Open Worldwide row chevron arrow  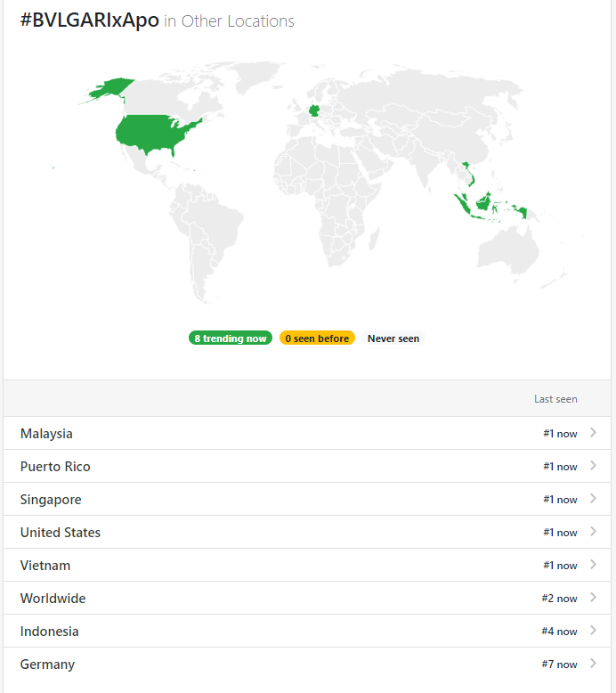click(x=593, y=598)
